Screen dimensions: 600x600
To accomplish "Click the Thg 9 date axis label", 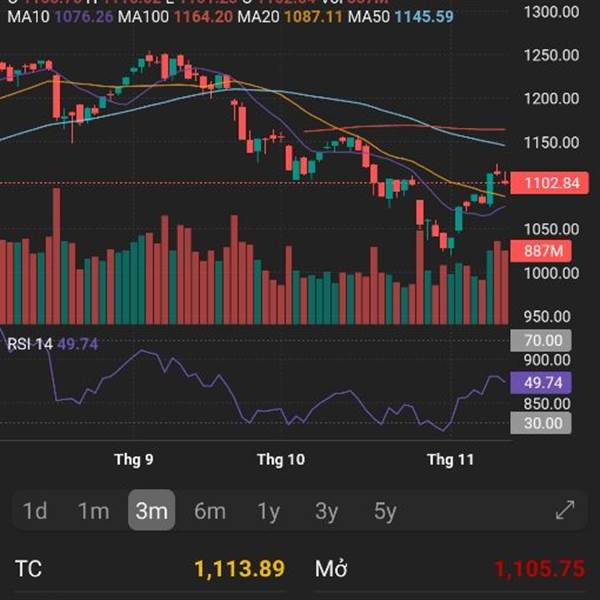I will [134, 459].
